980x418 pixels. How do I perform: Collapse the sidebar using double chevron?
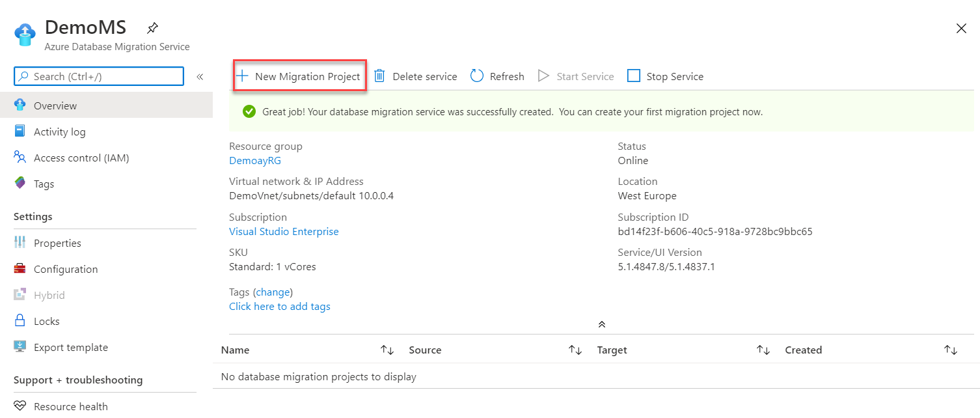[200, 77]
